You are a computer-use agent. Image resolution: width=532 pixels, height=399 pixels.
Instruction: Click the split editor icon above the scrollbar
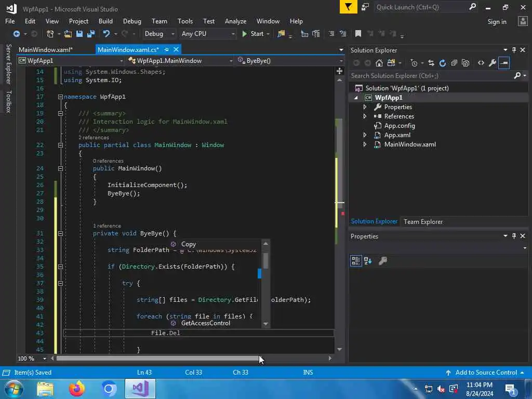point(339,71)
